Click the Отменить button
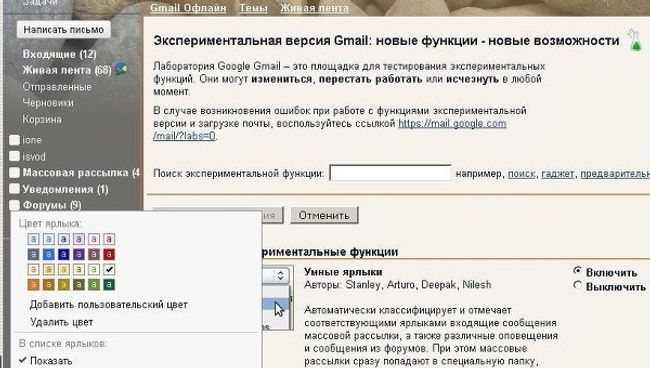The image size is (650, 368). [x=324, y=215]
